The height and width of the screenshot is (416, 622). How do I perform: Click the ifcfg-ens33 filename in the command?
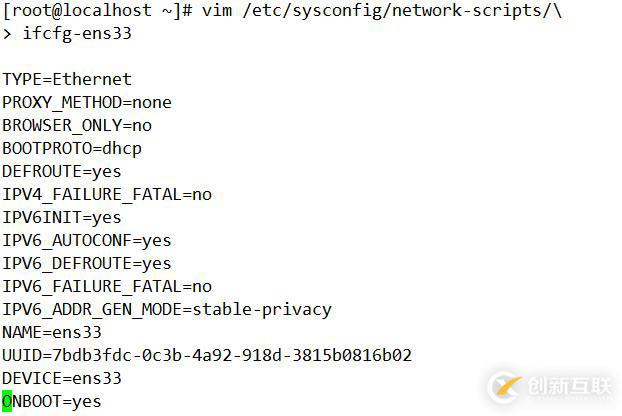[77, 33]
